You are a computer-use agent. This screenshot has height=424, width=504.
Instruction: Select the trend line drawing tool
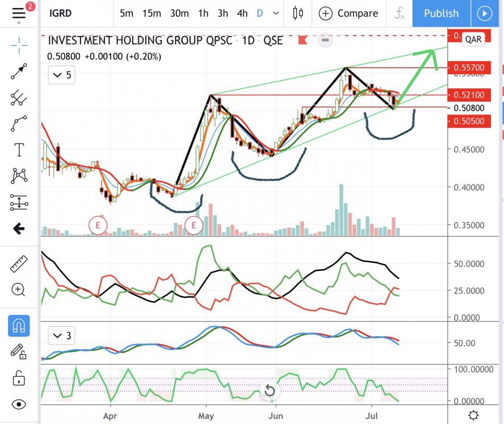[x=19, y=71]
